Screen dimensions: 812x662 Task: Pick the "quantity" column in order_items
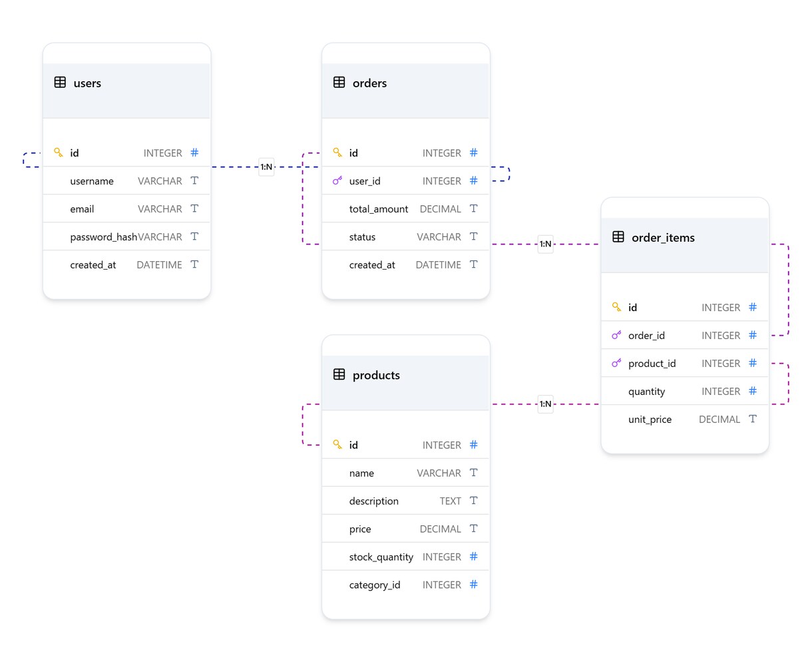[646, 392]
